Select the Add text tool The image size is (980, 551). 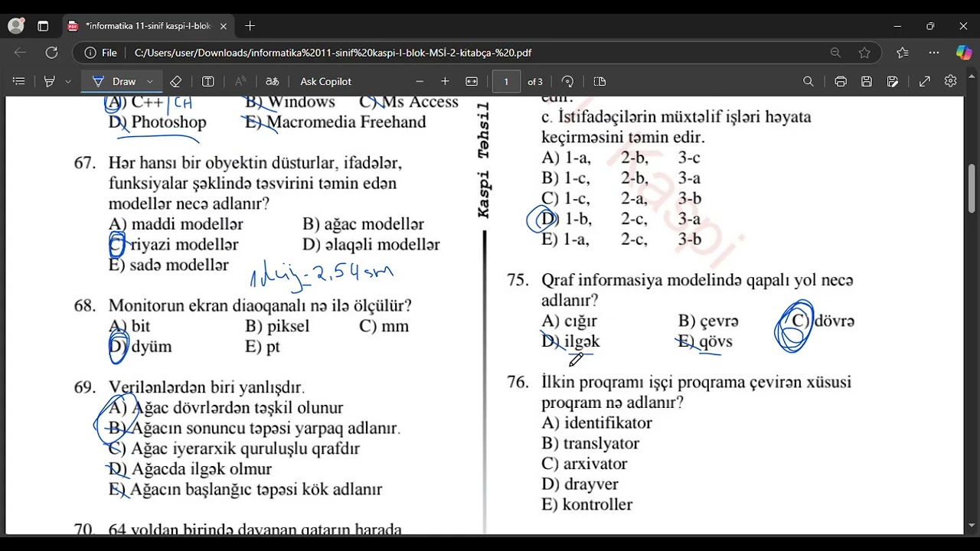tap(207, 81)
